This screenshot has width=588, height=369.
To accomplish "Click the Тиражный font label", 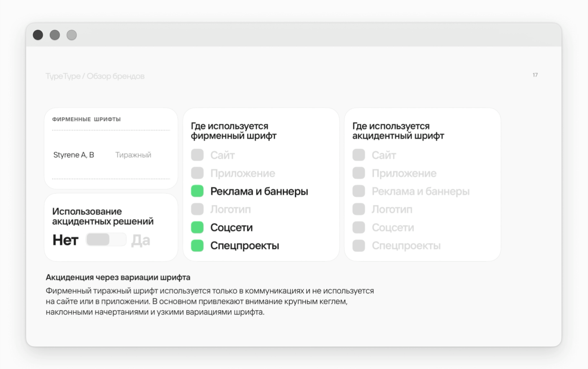I will pyautogui.click(x=134, y=155).
